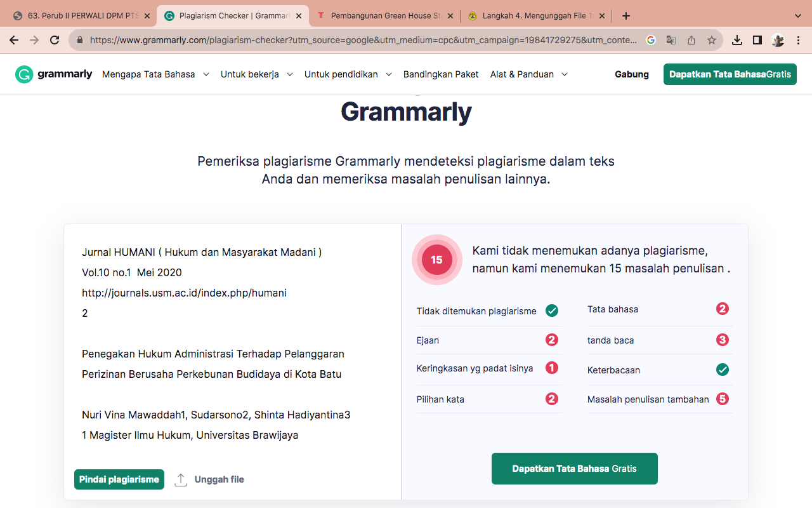Click the Gabung link
812x508 pixels.
(632, 74)
